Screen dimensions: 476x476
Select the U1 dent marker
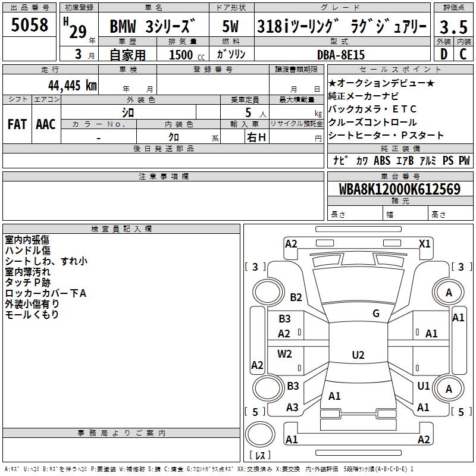(423, 386)
